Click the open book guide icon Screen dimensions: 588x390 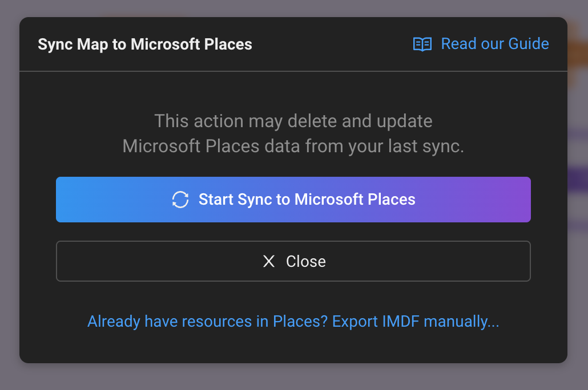pyautogui.click(x=422, y=44)
